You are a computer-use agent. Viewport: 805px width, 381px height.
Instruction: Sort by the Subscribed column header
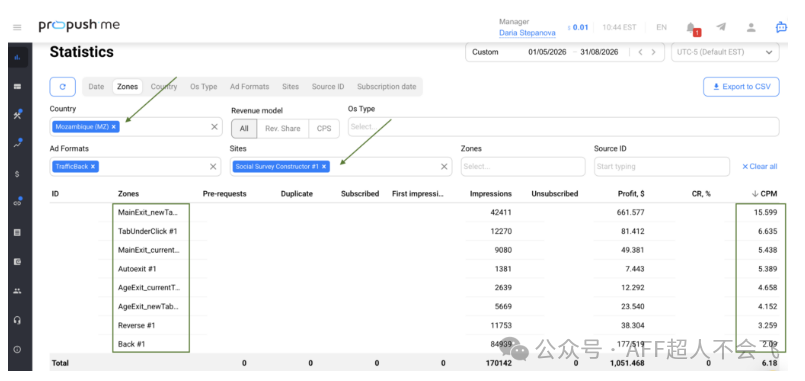[x=360, y=194]
